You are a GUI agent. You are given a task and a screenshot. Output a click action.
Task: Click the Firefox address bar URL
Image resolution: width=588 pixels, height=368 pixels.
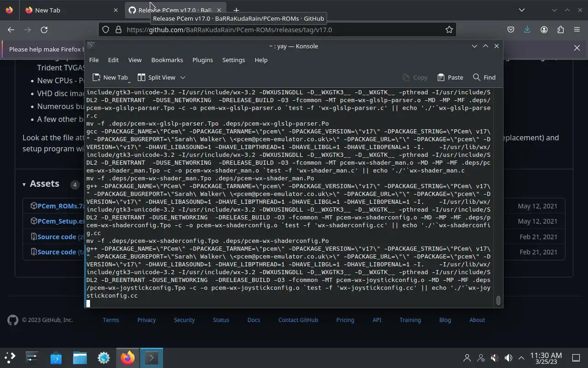(229, 29)
